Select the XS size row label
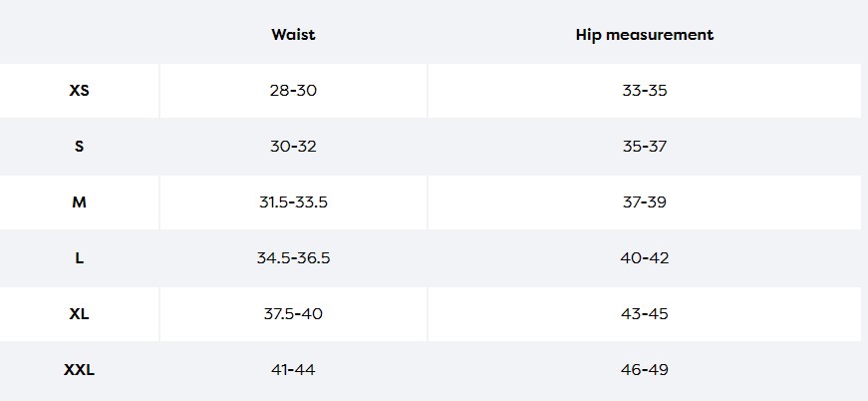The width and height of the screenshot is (868, 401). point(80,90)
